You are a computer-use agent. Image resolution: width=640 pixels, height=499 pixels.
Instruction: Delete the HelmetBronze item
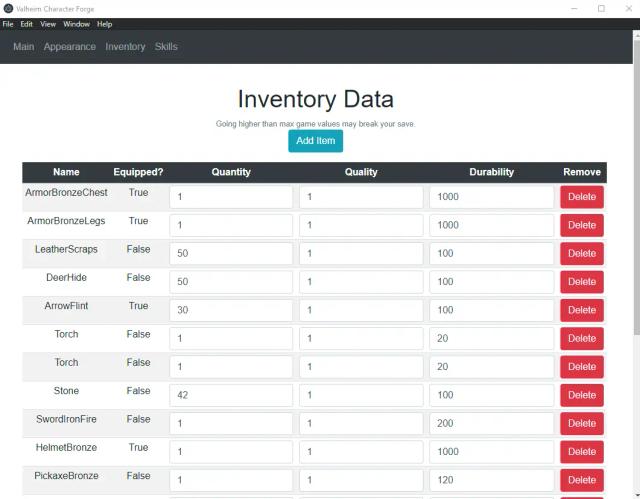click(582, 452)
